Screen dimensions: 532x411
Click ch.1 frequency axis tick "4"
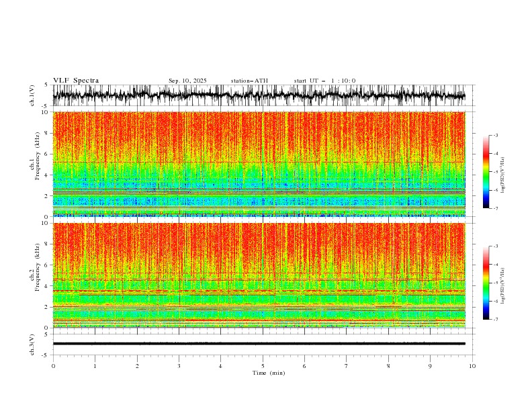click(x=46, y=175)
